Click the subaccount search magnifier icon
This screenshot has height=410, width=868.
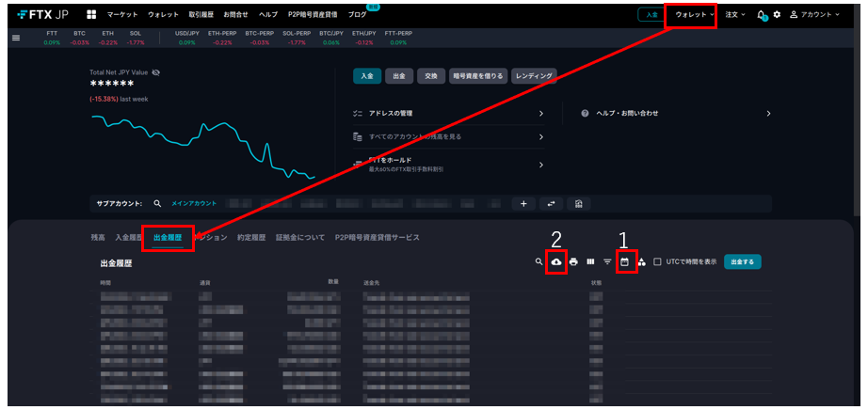158,204
